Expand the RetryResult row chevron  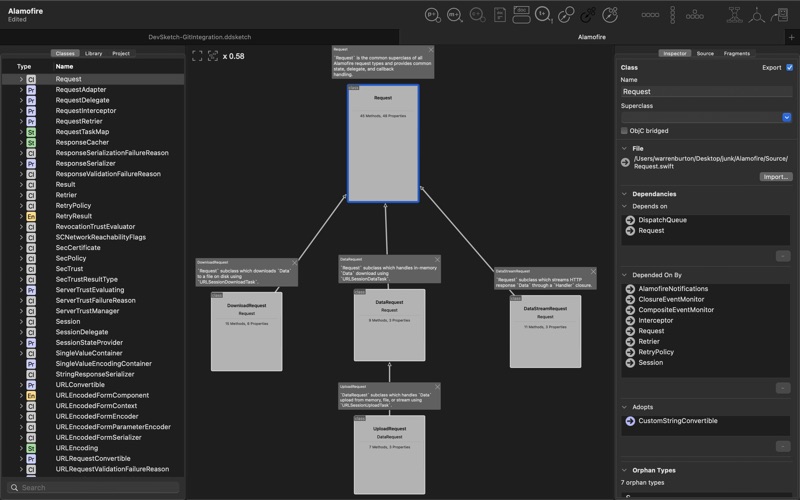click(x=21, y=216)
